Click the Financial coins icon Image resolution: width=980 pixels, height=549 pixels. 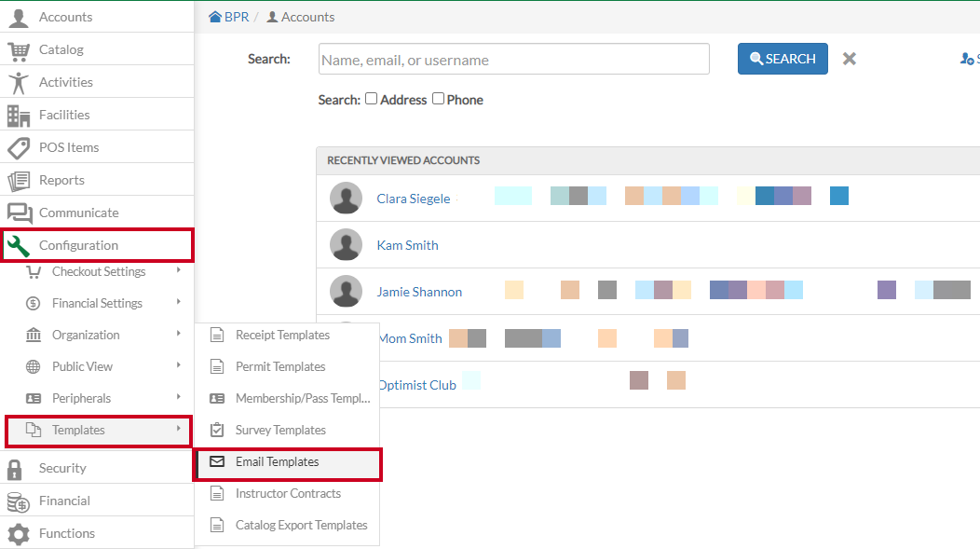point(18,501)
